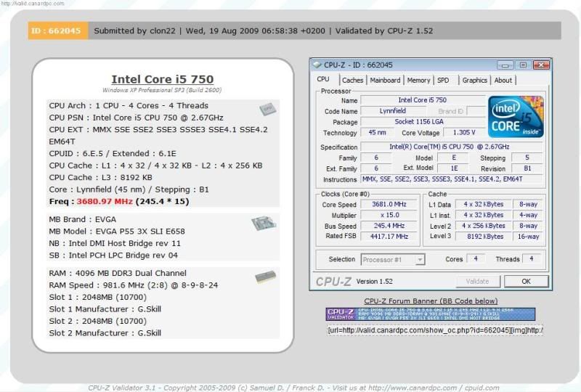Click the CPU chip icon beside CPU Arch
This screenshot has width=581, height=392.
pos(267,109)
